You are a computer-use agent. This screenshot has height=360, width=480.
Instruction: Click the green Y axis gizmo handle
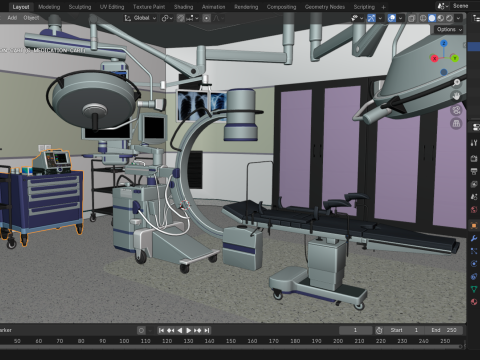[x=455, y=58]
